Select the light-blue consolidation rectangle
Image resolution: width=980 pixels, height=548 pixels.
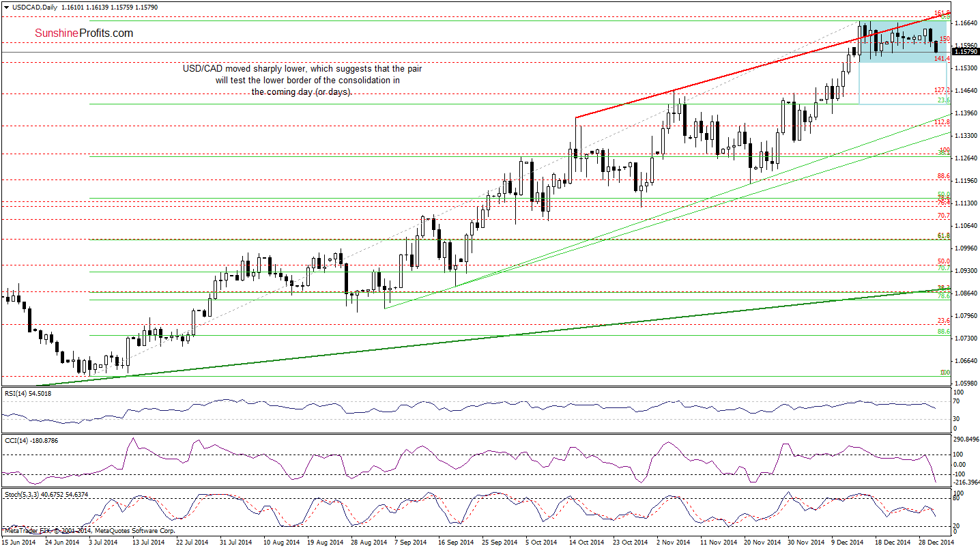pos(904,42)
